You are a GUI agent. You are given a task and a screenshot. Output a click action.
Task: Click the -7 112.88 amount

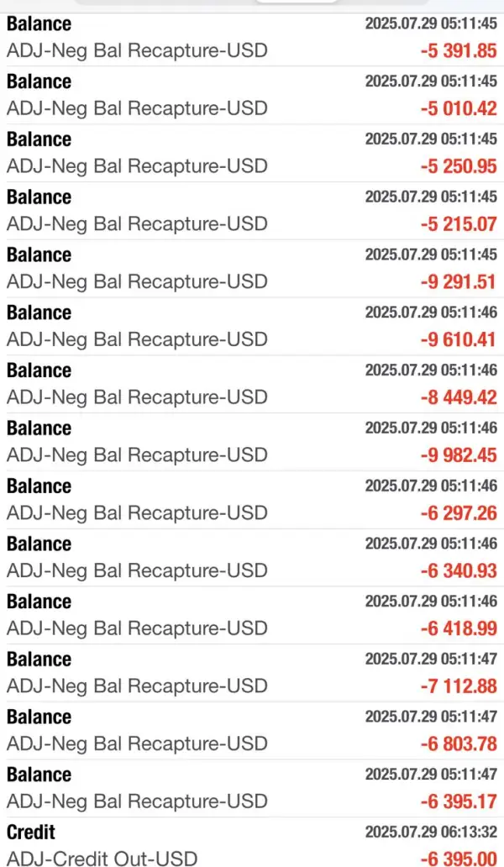click(x=459, y=686)
